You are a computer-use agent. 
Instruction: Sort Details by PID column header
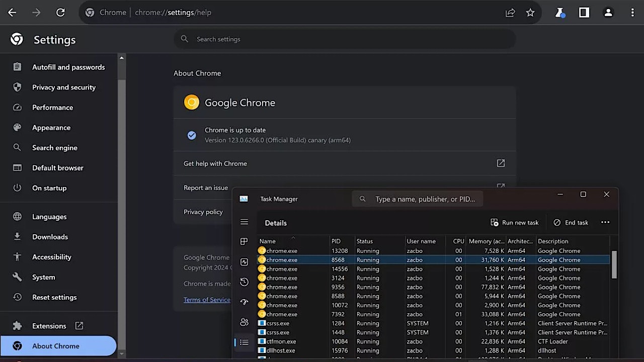click(342, 241)
